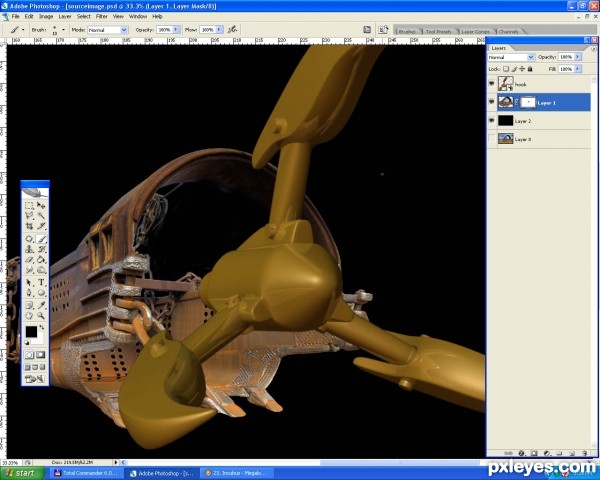Select the Hand tool
This screenshot has width=600, height=480.
tap(29, 315)
